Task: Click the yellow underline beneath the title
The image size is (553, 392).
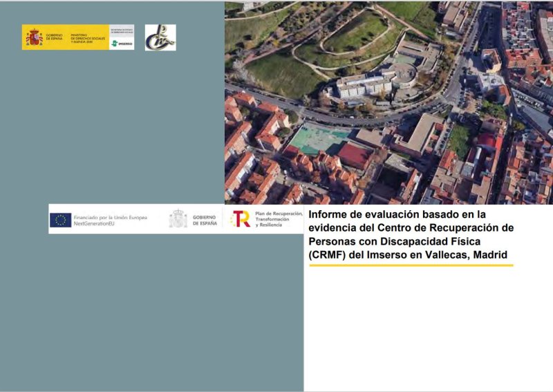Action: pos(411,265)
